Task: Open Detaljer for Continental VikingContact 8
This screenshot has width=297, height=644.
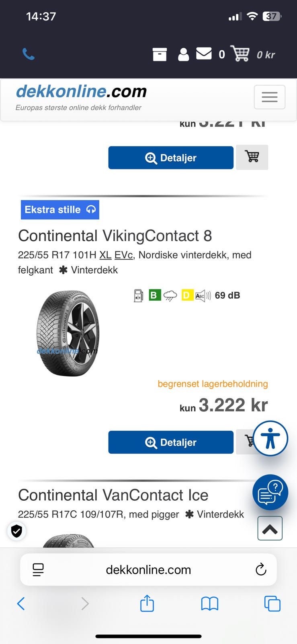Action: pyautogui.click(x=171, y=442)
